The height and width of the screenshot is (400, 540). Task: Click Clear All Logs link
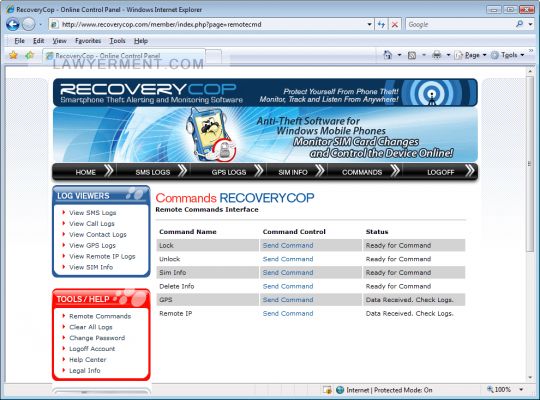point(91,327)
